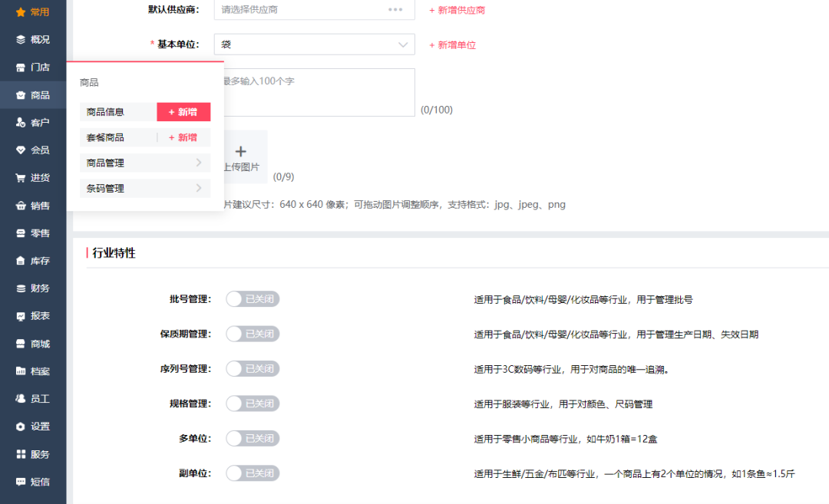Select the 会员 icon in the sidebar
Screen dimensions: 829x504
click(x=32, y=150)
